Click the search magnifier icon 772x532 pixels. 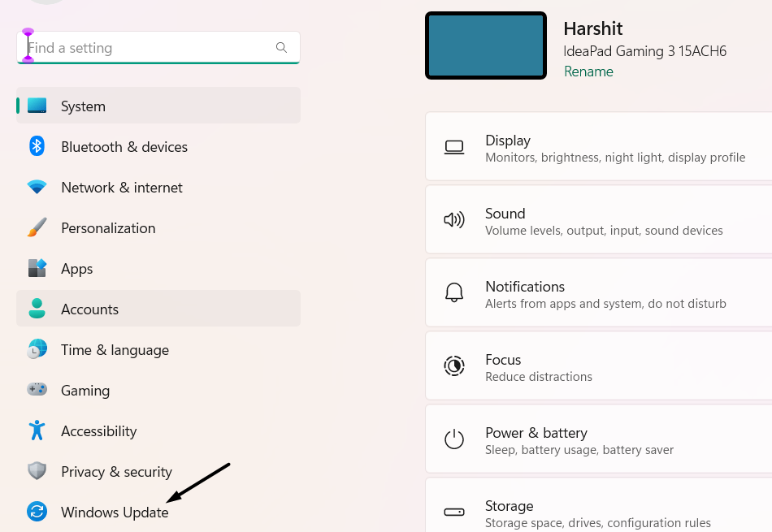tap(281, 48)
